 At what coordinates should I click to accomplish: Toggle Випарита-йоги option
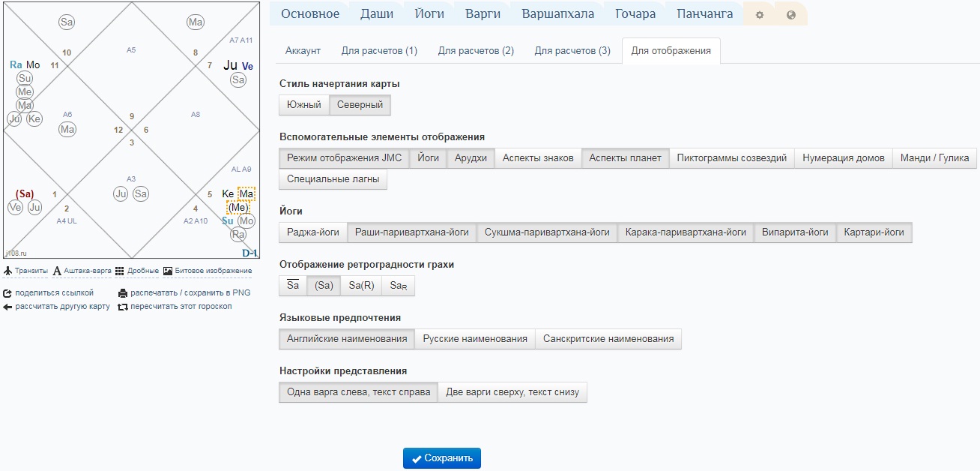(x=795, y=232)
